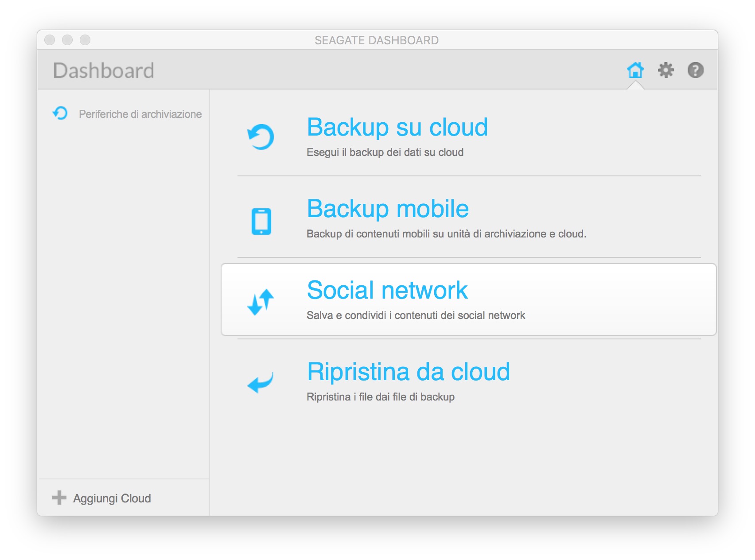
Task: Click refresh icon beside Periferiche di archiviazione
Action: 60,113
